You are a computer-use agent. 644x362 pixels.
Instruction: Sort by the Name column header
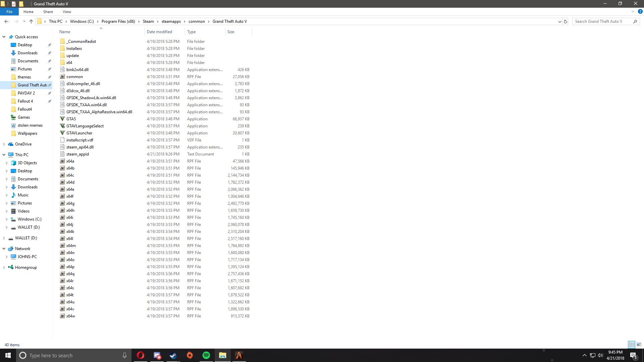click(x=101, y=32)
